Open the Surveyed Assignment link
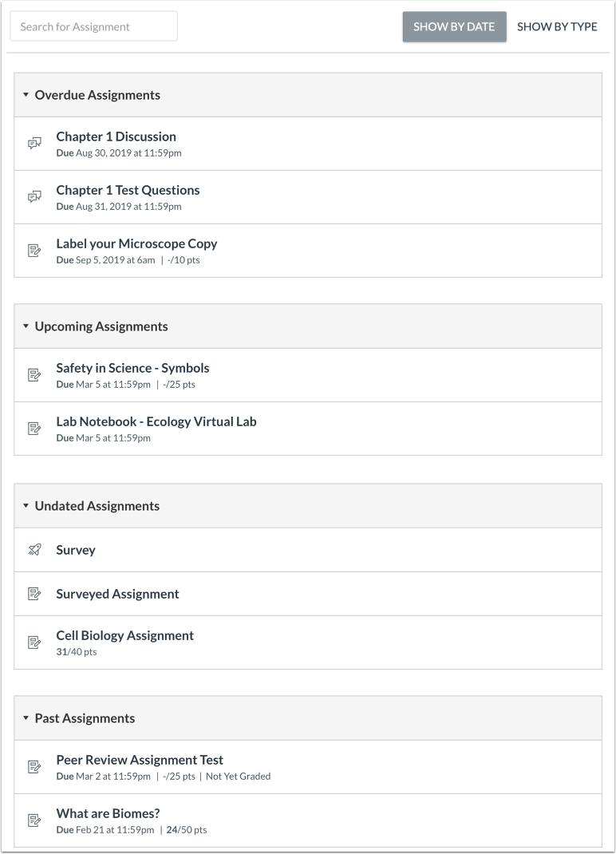616x854 pixels. 117,594
